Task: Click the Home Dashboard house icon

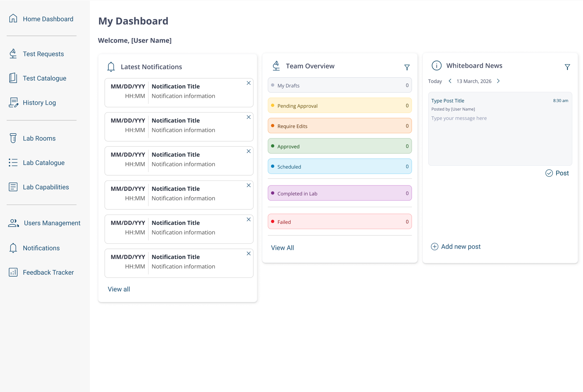Action: pos(13,18)
